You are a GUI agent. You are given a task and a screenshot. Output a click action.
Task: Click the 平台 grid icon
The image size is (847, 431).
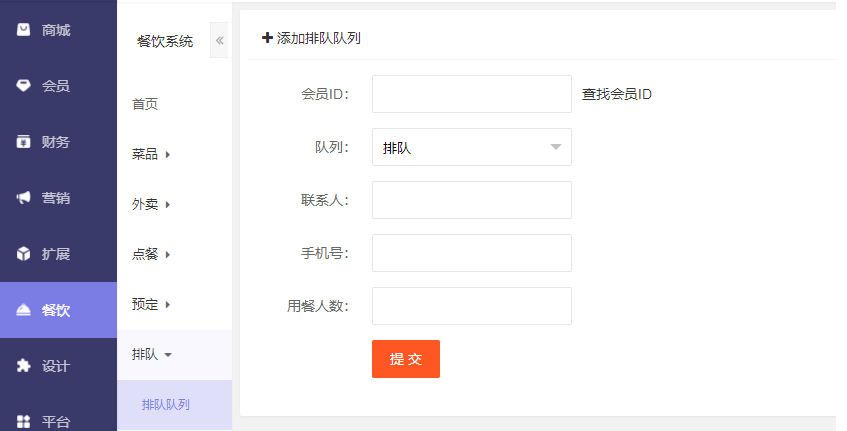click(x=24, y=421)
